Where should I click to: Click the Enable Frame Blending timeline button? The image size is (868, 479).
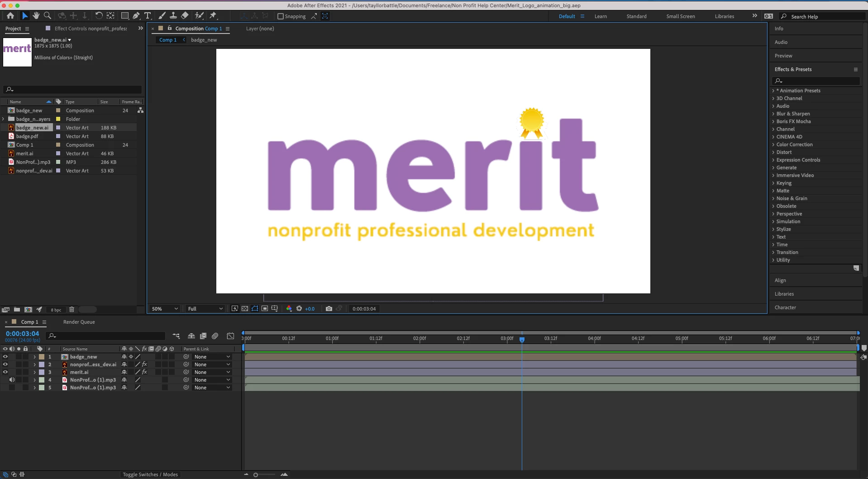pos(203,336)
